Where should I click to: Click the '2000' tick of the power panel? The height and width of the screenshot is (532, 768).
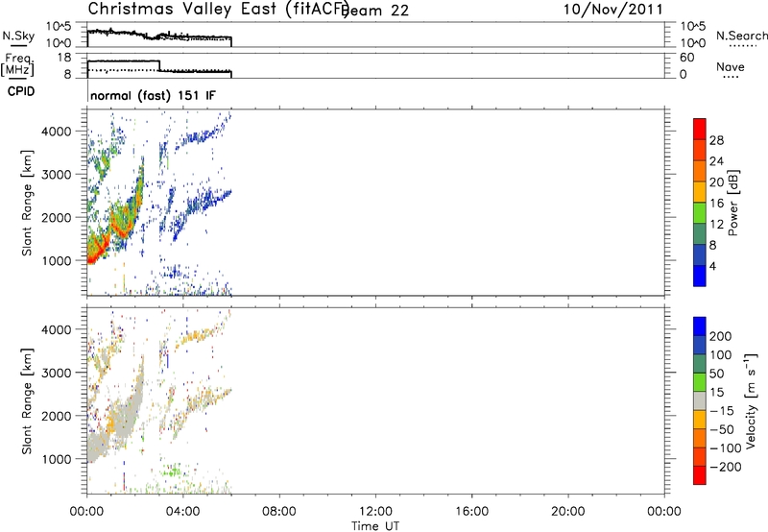(57, 217)
